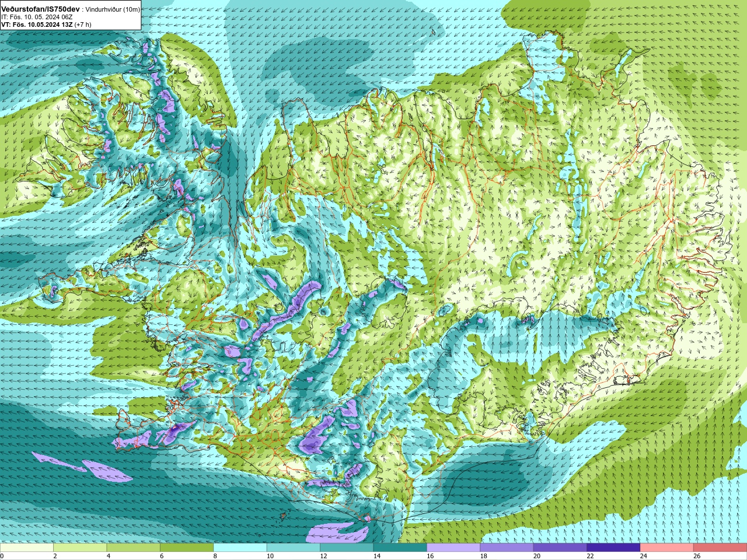747x560 pixels.
Task: Choose the dark teal 14–16 legend swatch
Action: tap(400, 548)
